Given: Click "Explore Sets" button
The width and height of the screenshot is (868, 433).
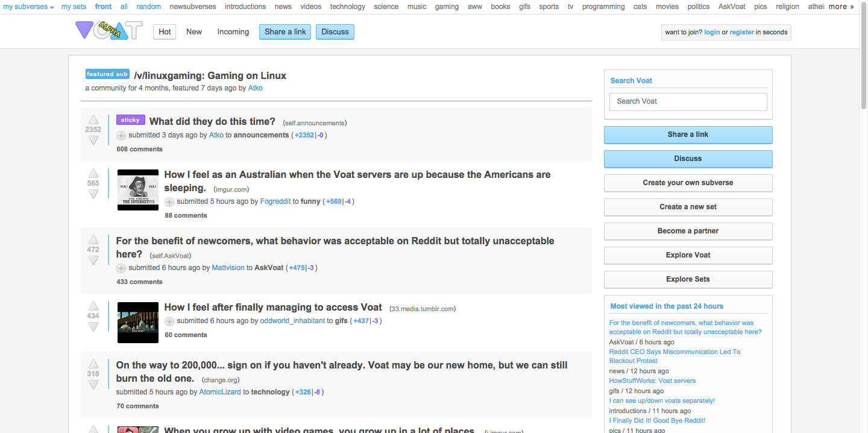Looking at the screenshot, I should (688, 279).
